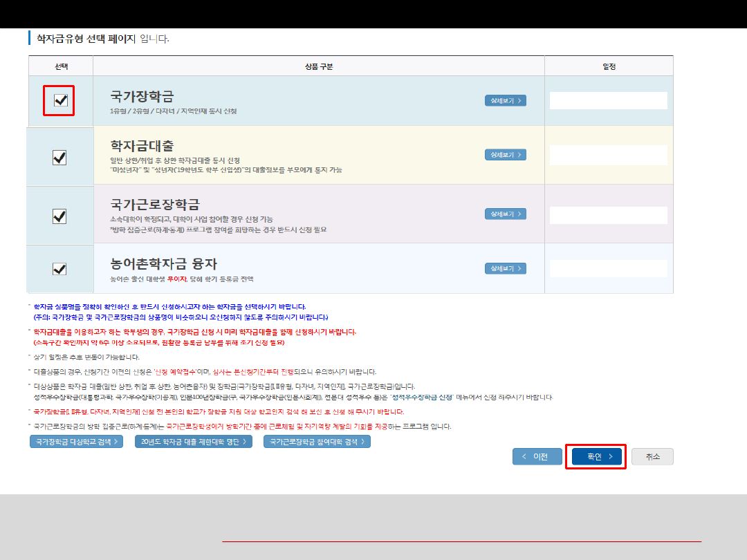Click the 국가근로장학금 schedule field

[x=608, y=215]
